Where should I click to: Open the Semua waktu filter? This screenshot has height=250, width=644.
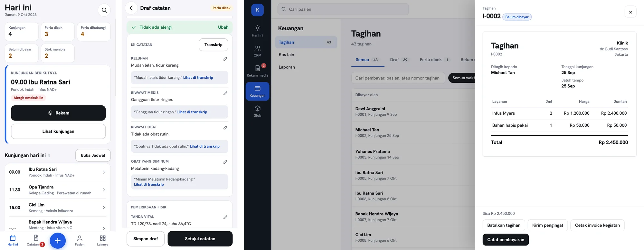(462, 78)
